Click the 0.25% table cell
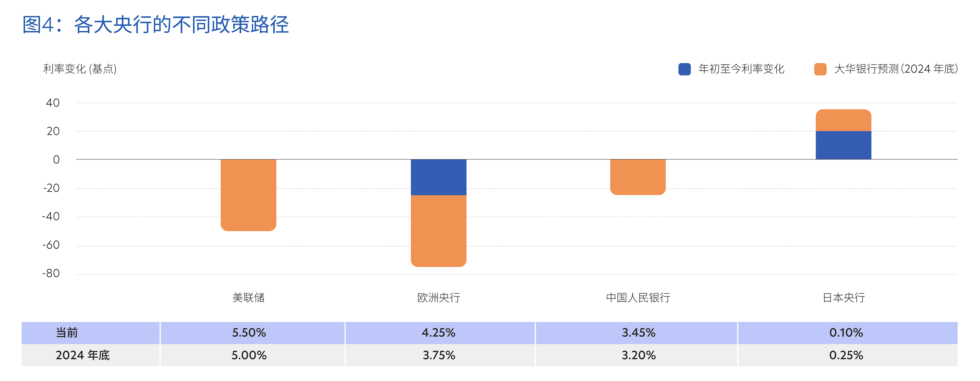Screen dimensions: 980x381 click(846, 355)
